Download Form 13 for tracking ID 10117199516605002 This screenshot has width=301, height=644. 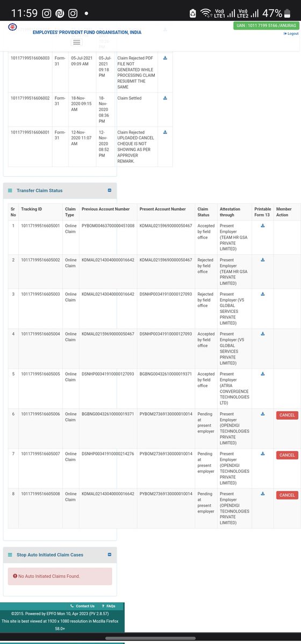coord(263,260)
